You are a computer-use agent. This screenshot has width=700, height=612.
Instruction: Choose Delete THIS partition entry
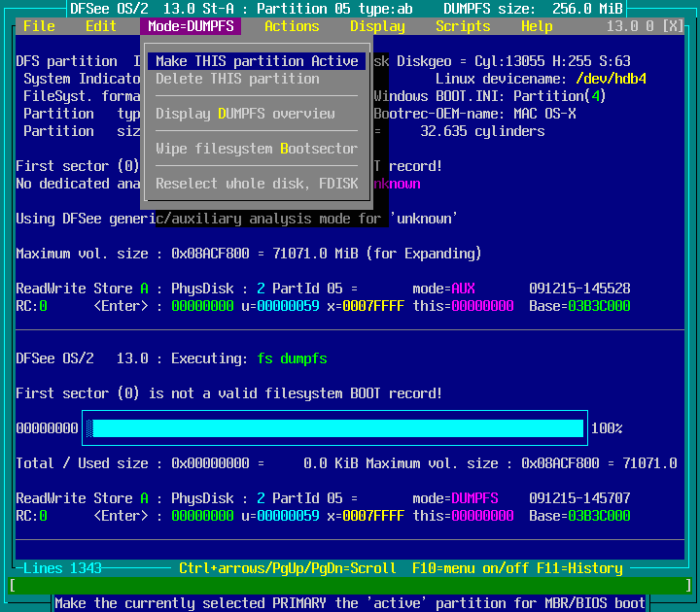pos(237,79)
